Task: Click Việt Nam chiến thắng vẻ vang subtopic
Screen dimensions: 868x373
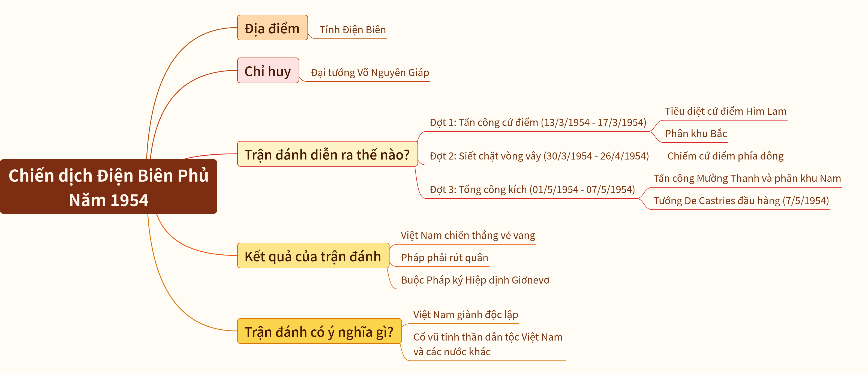Action: [x=468, y=235]
